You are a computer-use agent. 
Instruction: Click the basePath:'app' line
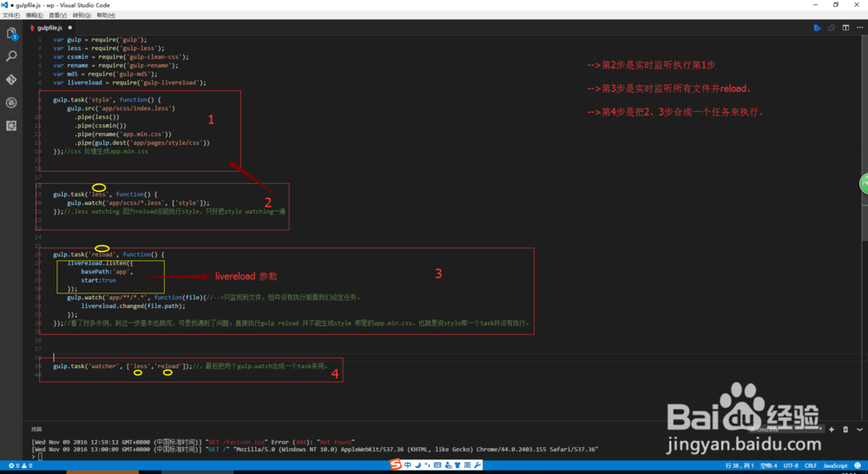(x=108, y=272)
